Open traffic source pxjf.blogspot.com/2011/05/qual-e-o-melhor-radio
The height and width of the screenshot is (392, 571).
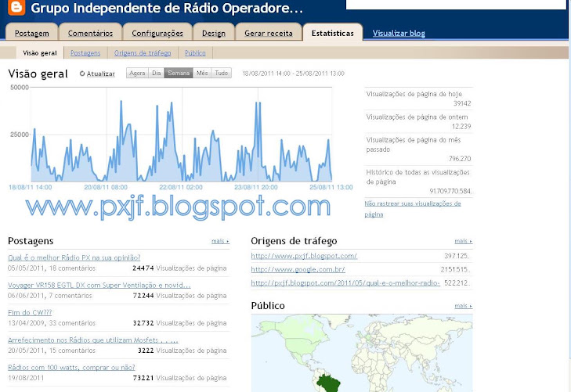(345, 282)
